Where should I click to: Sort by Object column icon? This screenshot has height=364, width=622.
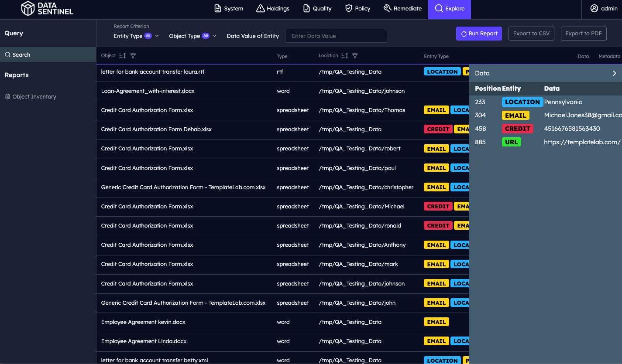[x=122, y=56]
